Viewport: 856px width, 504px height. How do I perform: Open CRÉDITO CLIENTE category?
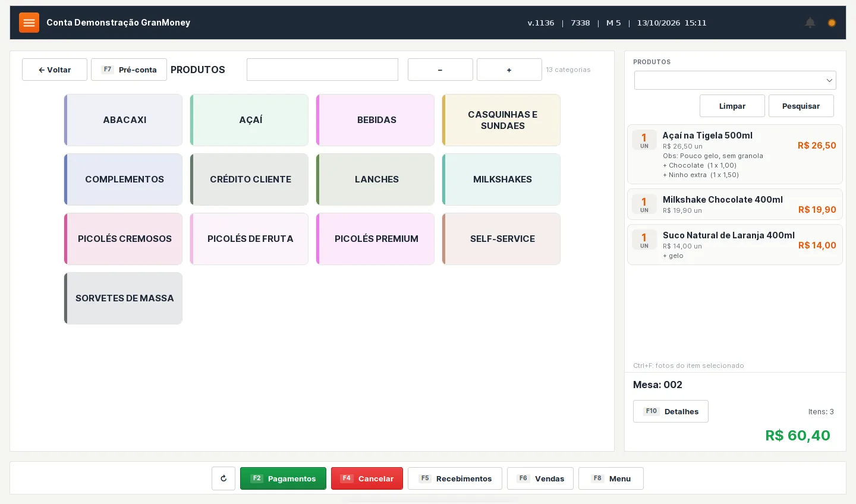pos(249,179)
